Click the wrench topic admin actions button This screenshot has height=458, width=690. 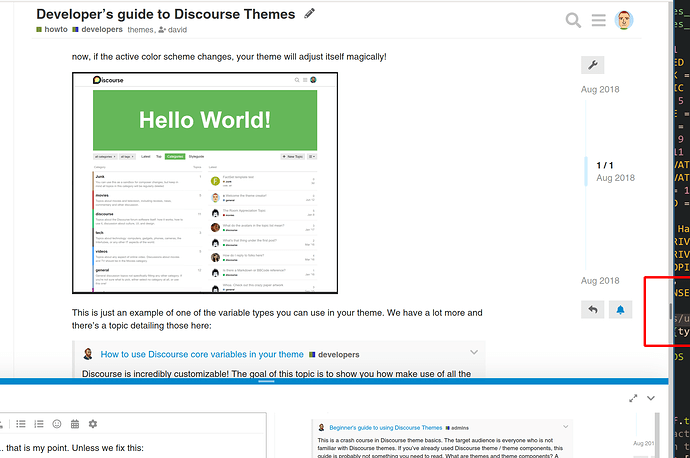[592, 65]
